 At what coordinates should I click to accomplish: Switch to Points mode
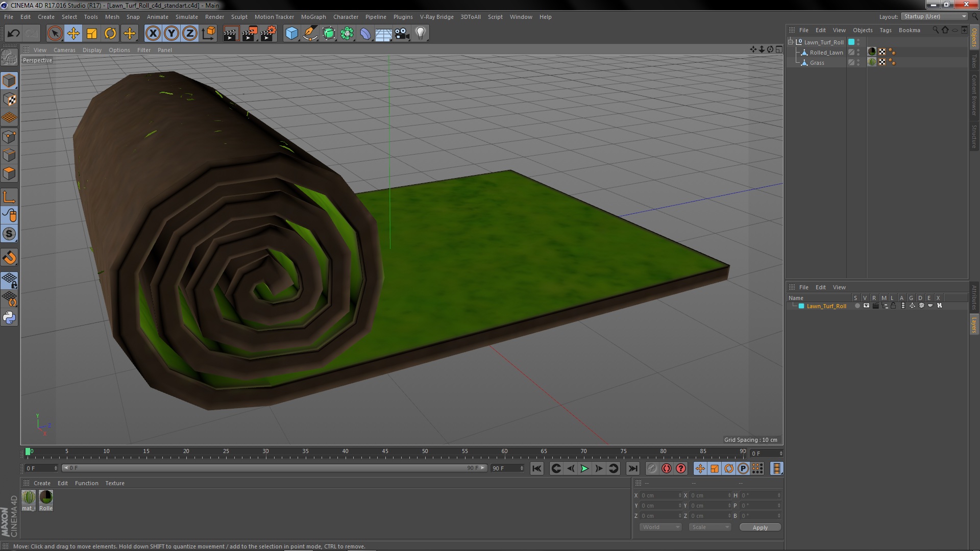pos(9,137)
